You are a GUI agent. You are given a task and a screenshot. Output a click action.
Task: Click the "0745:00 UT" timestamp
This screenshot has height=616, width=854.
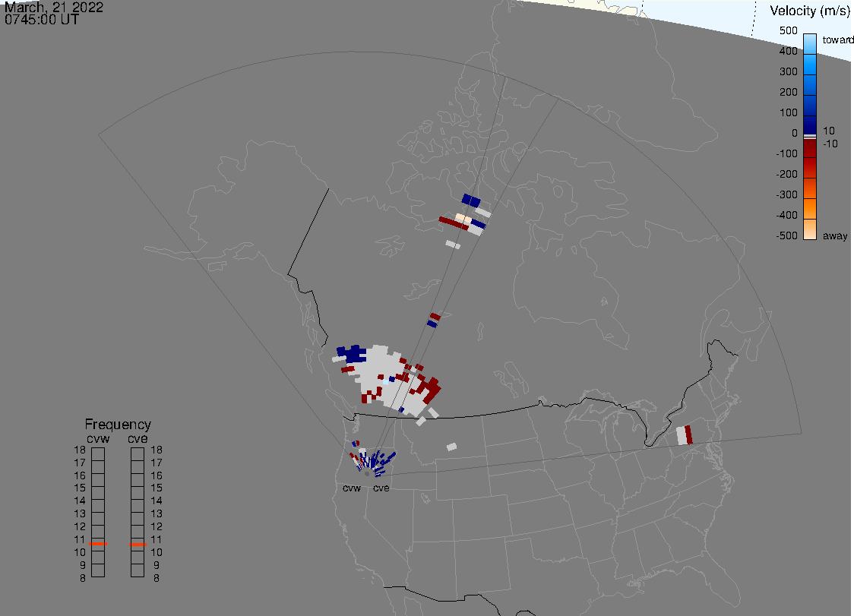[42, 20]
